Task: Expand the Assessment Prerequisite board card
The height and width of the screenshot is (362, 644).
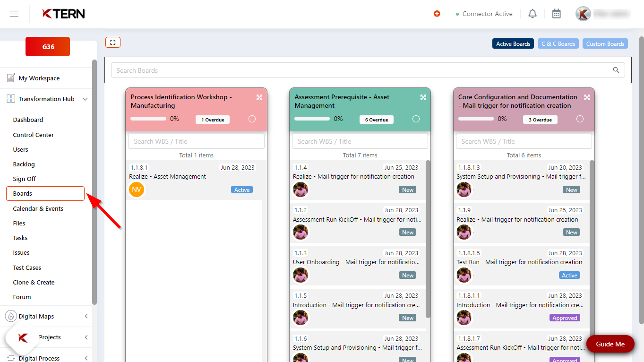Action: pos(423,97)
